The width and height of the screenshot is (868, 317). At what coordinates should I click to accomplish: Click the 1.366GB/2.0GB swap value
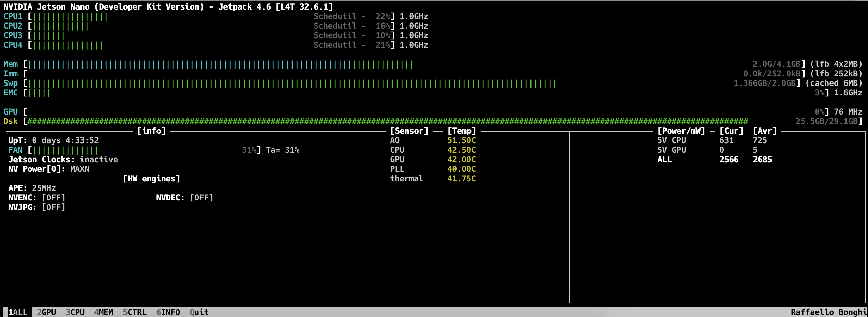pyautogui.click(x=765, y=83)
